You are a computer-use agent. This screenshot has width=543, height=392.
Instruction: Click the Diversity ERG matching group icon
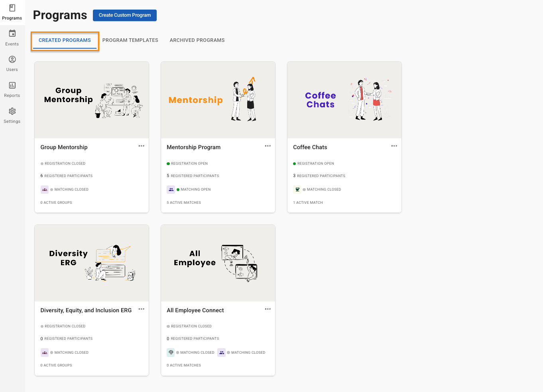coord(45,353)
